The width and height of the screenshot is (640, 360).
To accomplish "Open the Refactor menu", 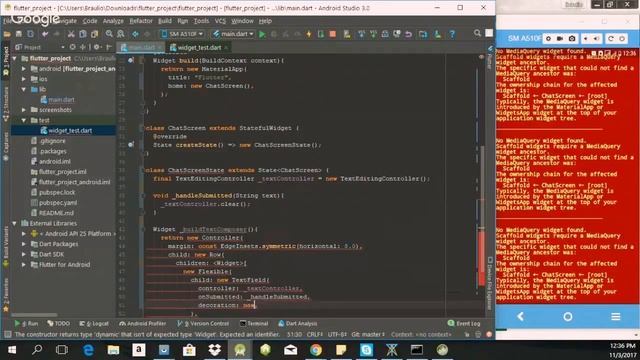I will (141, 21).
